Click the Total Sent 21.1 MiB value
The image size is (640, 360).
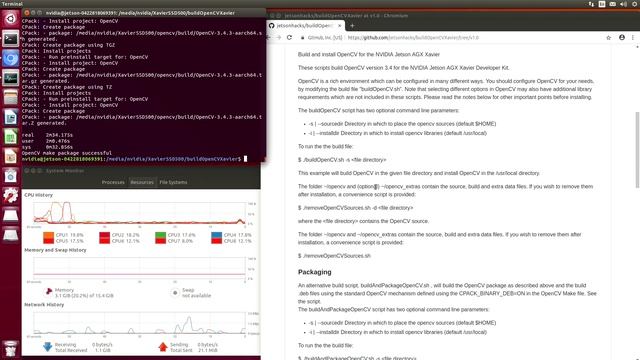coord(207,350)
